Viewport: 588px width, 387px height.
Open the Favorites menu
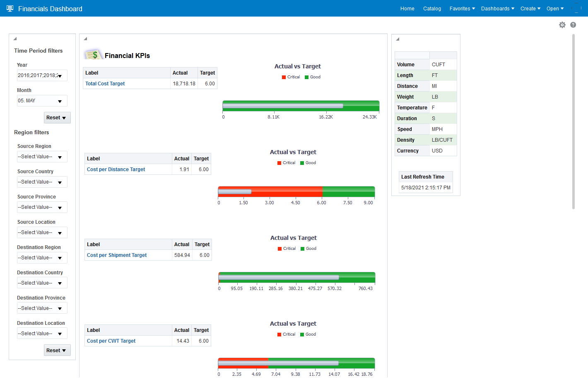click(462, 9)
